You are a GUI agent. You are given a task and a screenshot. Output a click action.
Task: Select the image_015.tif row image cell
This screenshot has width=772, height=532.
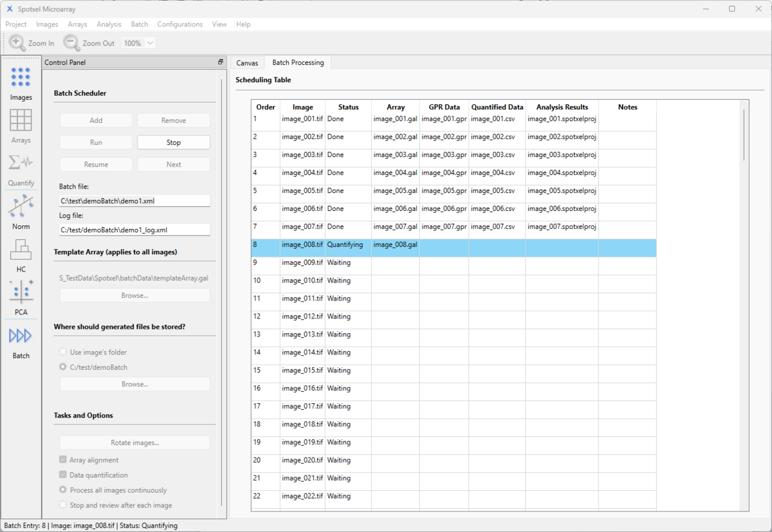click(302, 374)
